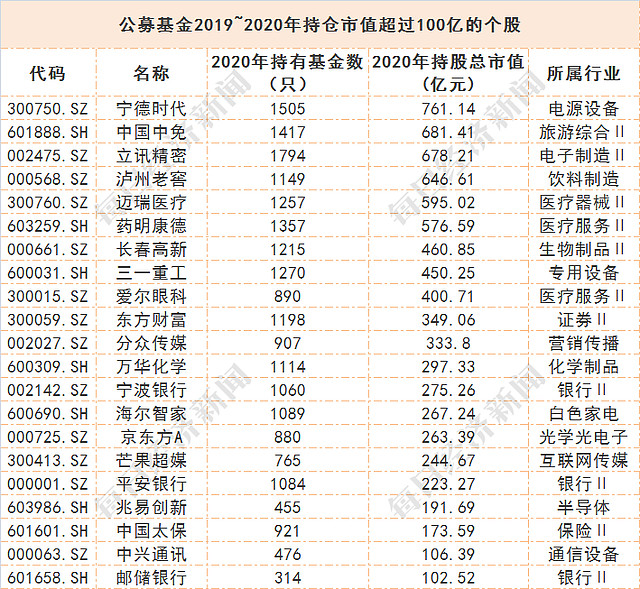
Task: Select the name cell 泸州老窖
Action: 151,179
